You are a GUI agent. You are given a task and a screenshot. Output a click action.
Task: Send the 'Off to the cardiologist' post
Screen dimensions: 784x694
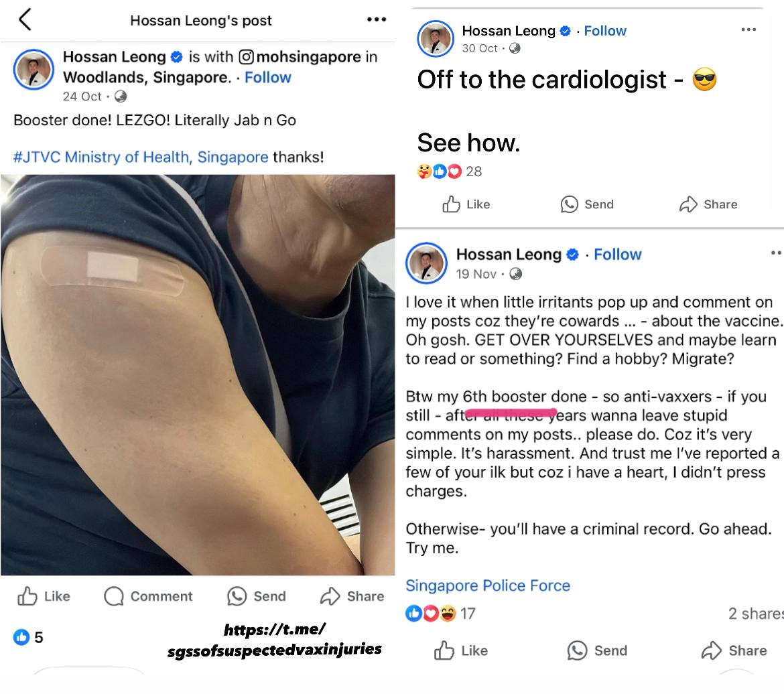586,204
